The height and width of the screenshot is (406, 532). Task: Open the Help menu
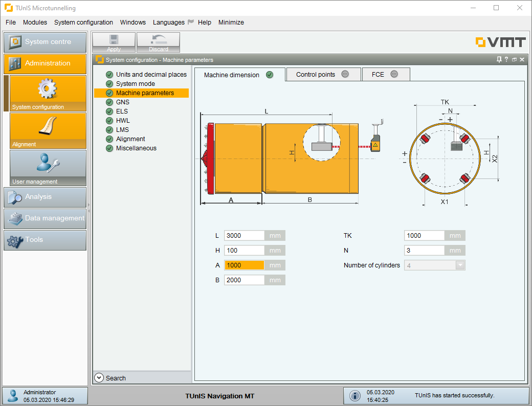pyautogui.click(x=205, y=22)
